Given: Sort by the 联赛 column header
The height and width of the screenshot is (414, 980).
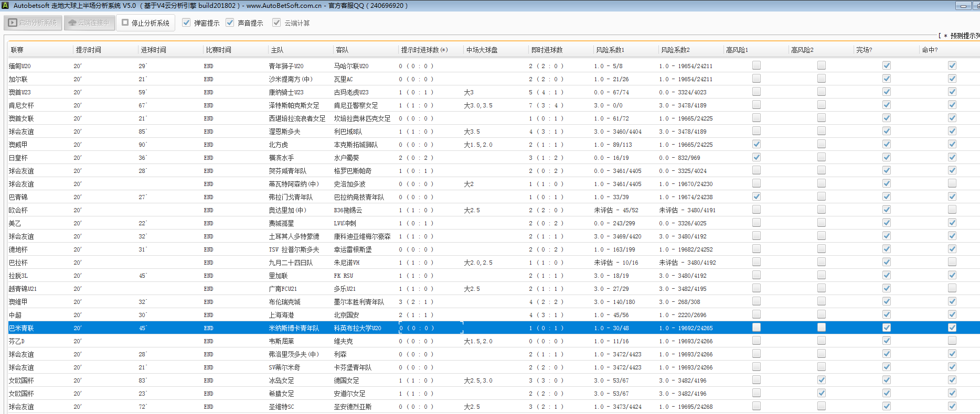Looking at the screenshot, I should 17,50.
